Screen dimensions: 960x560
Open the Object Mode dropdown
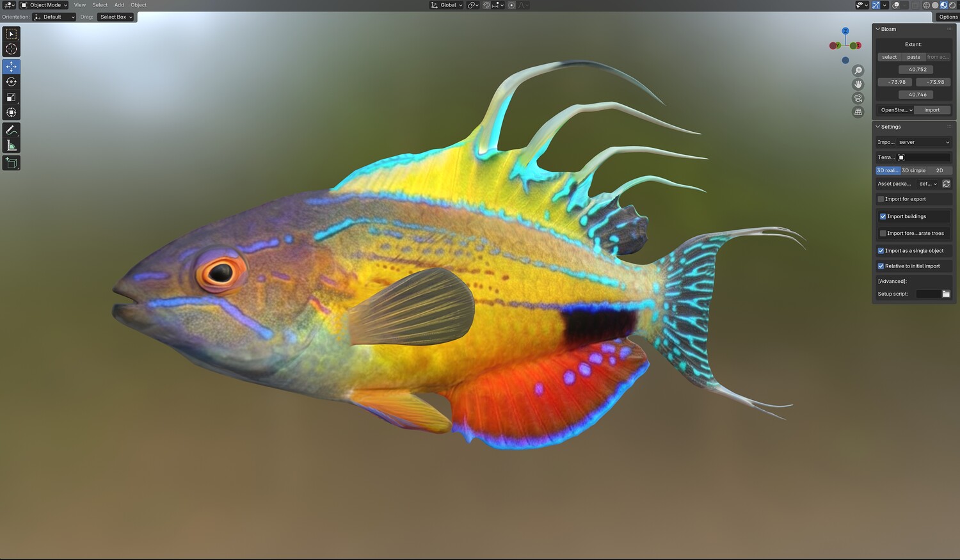[44, 5]
